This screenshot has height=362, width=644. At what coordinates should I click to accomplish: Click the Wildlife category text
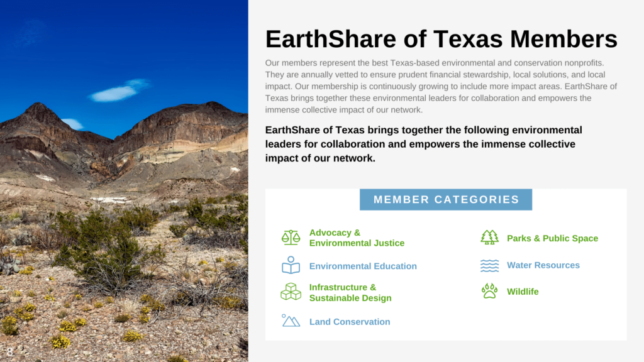[523, 291]
